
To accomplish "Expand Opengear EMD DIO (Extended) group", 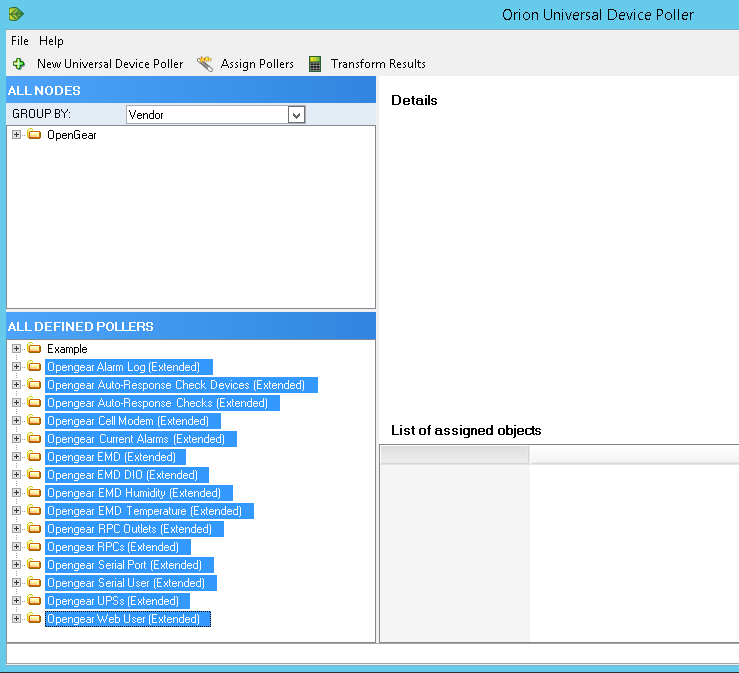I will 16,475.
